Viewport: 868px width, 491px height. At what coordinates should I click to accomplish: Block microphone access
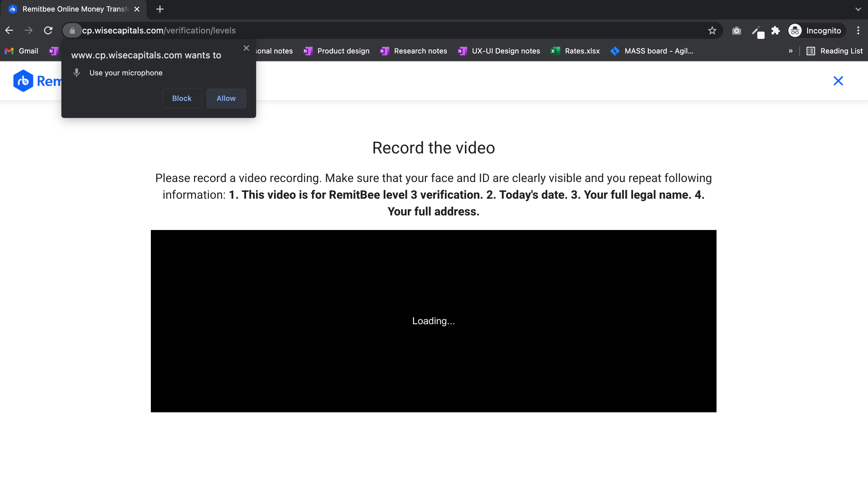182,98
